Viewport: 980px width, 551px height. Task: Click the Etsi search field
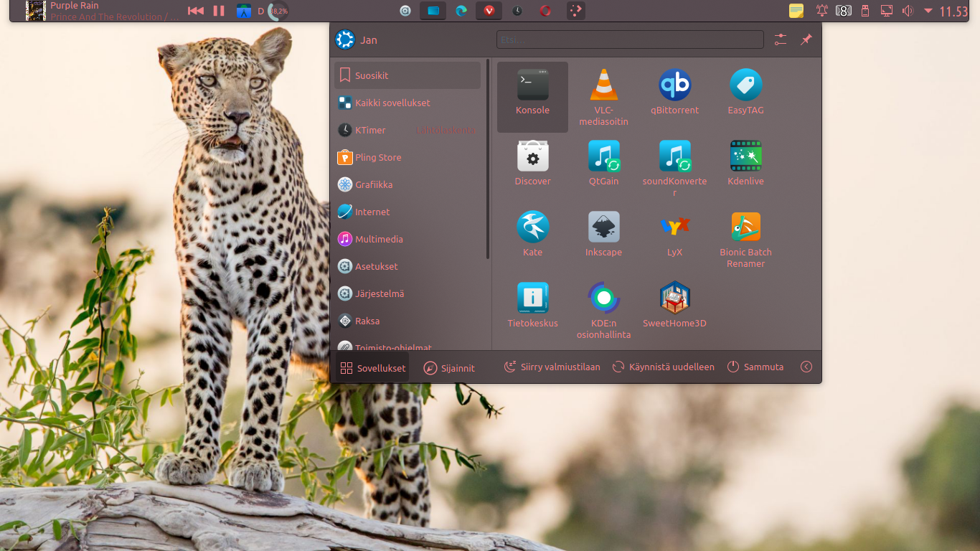pos(629,39)
